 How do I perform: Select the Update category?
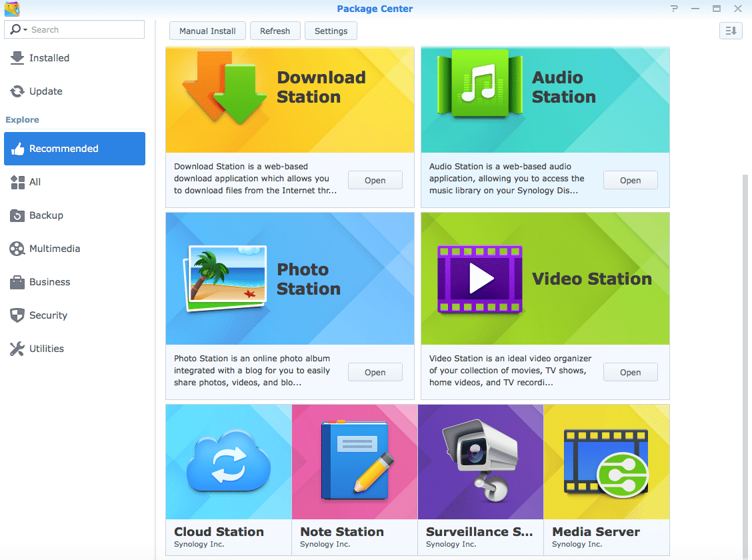point(75,91)
